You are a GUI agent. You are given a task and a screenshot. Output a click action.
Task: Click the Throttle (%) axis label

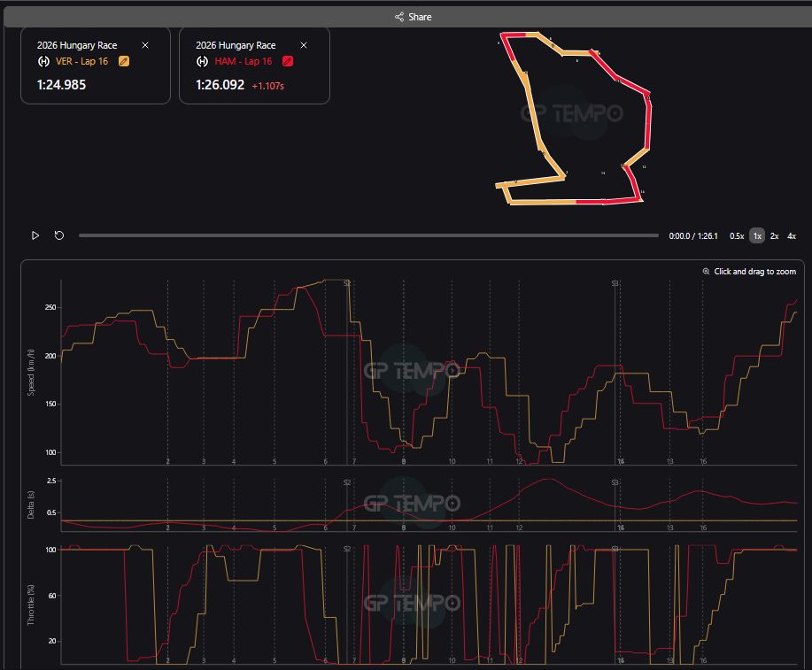coord(31,605)
